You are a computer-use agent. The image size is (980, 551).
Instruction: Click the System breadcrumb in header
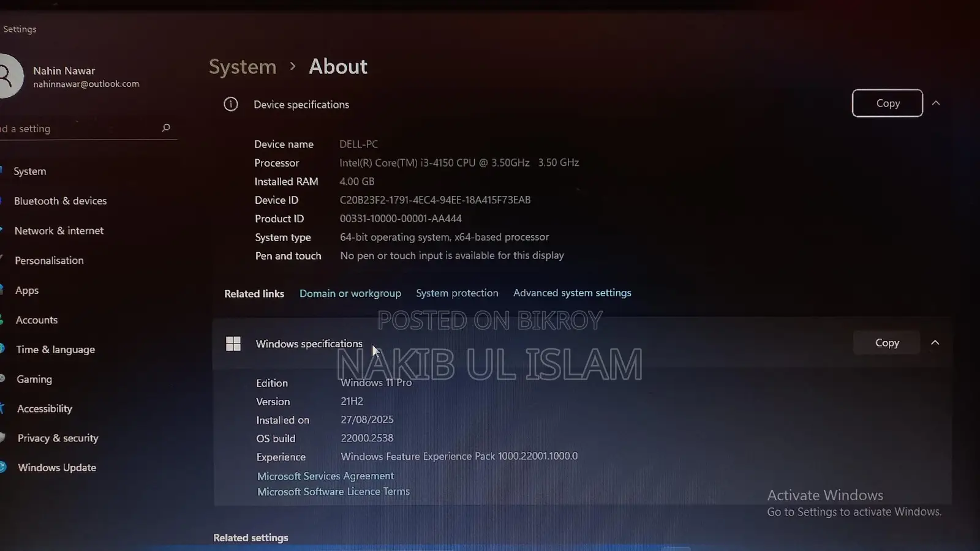(243, 67)
